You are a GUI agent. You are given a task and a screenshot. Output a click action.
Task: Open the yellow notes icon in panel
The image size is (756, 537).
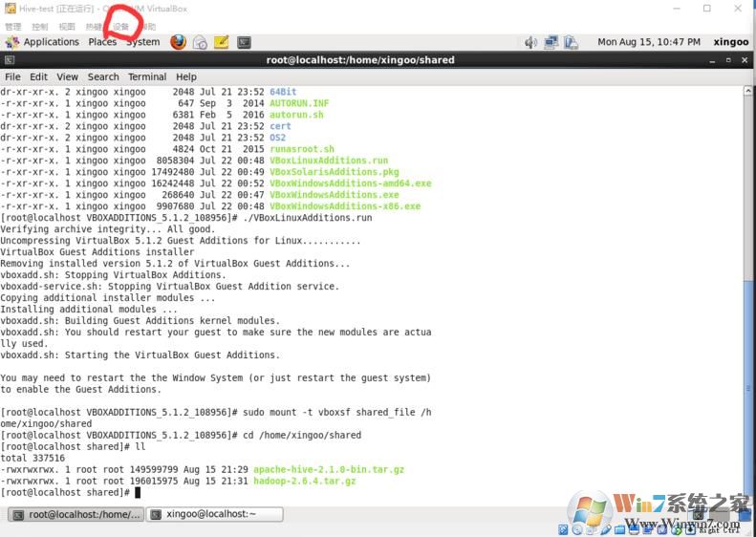(x=222, y=42)
